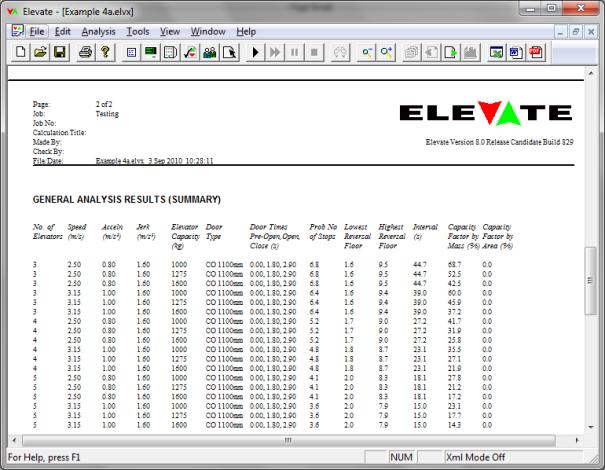This screenshot has height=470, width=605.
Task: Open the Analysis menu
Action: pos(98,31)
